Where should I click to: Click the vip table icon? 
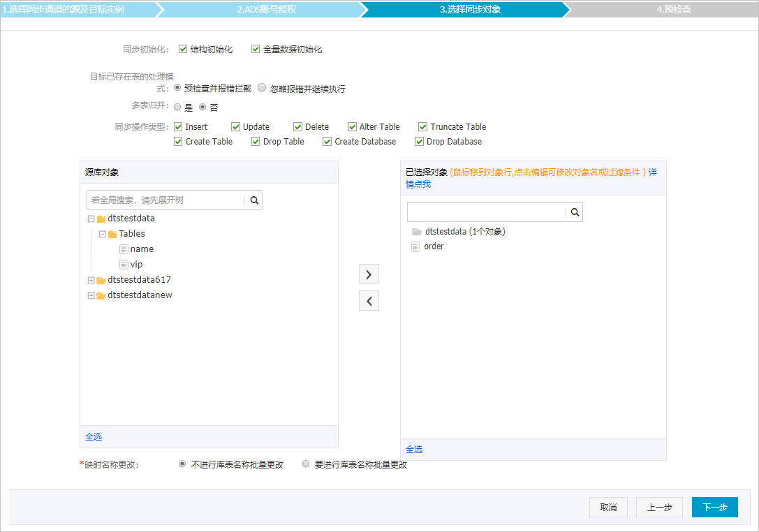click(124, 265)
